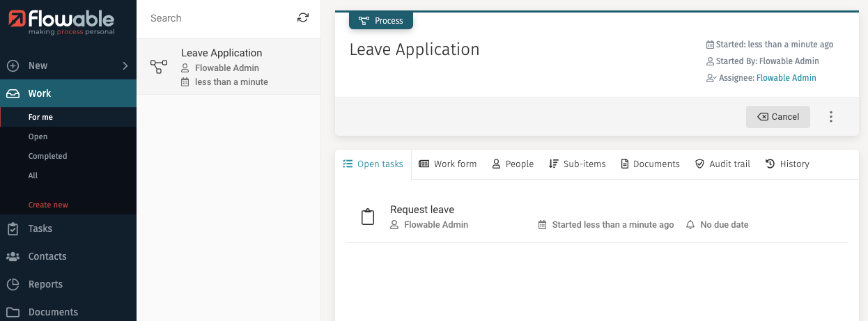Open Tasks in the sidebar
This screenshot has height=321, width=868.
(40, 228)
